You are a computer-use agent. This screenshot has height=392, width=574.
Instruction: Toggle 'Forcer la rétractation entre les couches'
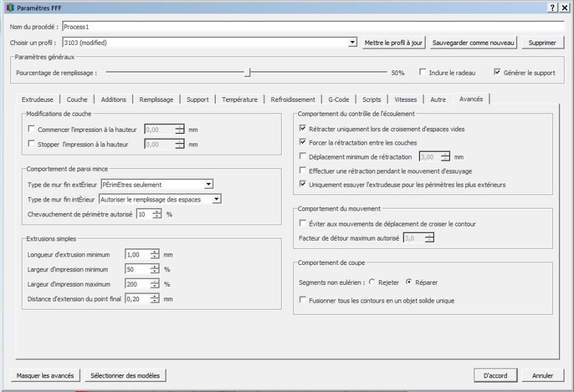click(x=303, y=143)
